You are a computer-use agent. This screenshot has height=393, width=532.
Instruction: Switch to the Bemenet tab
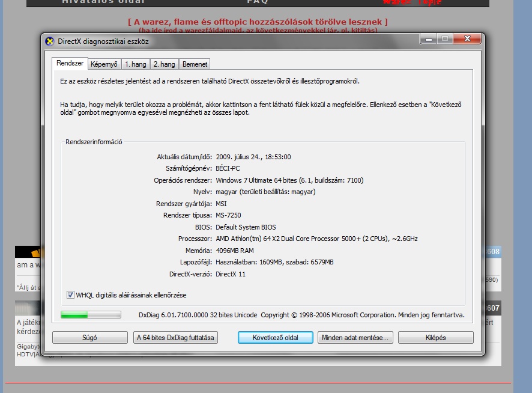[x=195, y=64]
